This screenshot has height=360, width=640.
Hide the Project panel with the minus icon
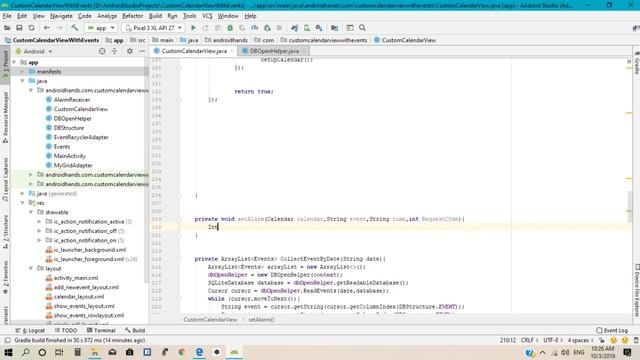[142, 51]
